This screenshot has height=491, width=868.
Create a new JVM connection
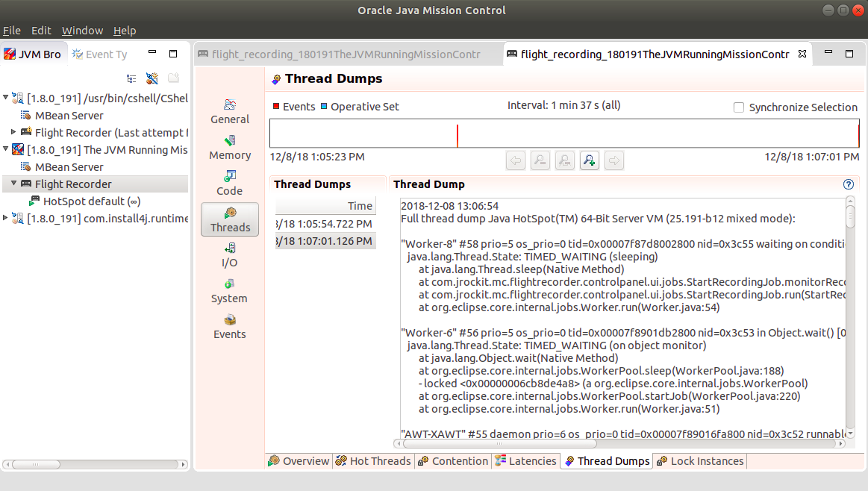click(x=152, y=78)
